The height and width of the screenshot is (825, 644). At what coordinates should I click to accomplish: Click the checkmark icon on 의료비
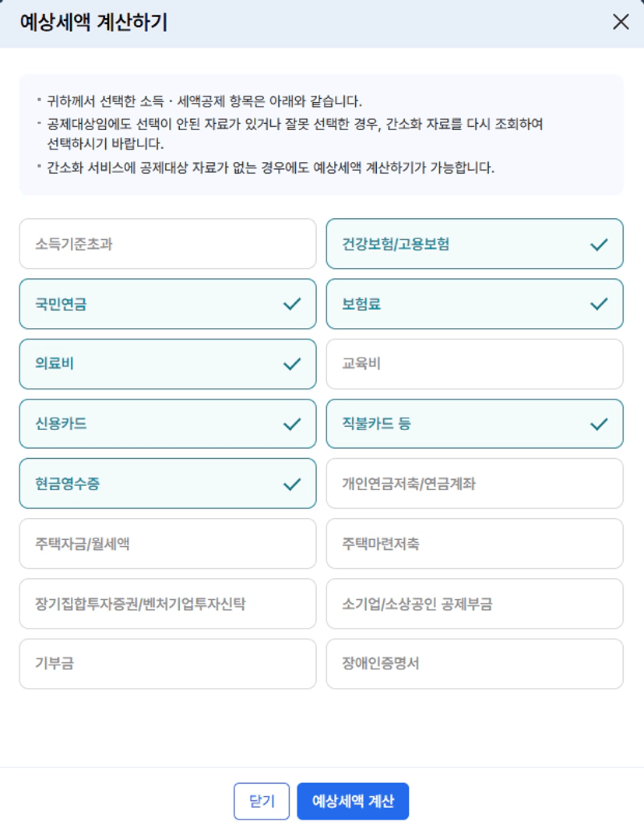tap(292, 364)
